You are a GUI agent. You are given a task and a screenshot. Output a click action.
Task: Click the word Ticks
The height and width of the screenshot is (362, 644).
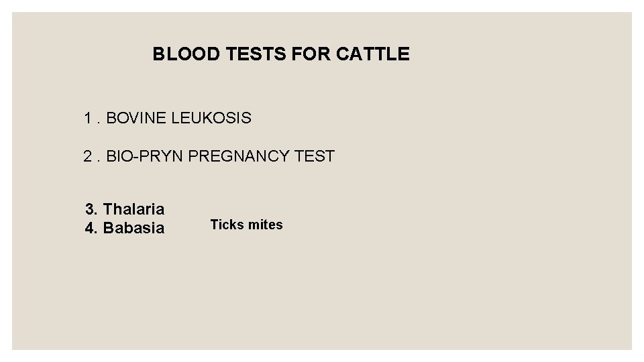(x=227, y=225)
